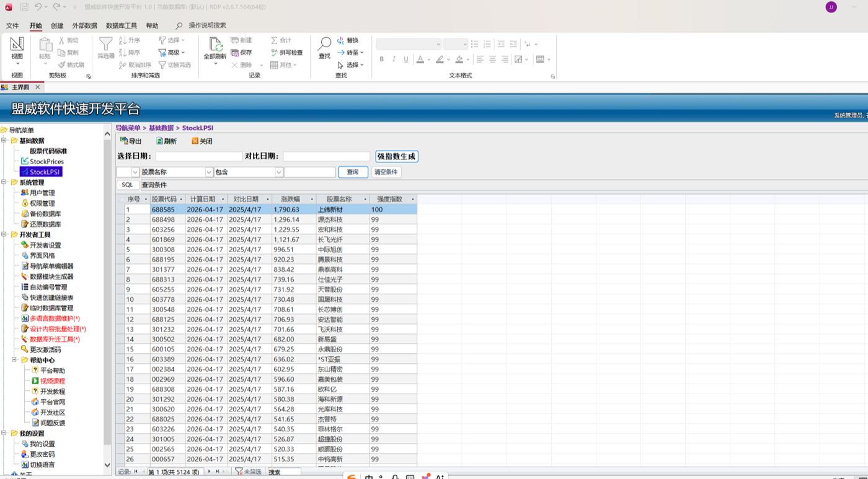
Task: Click the 导出 export icon
Action: pos(124,141)
